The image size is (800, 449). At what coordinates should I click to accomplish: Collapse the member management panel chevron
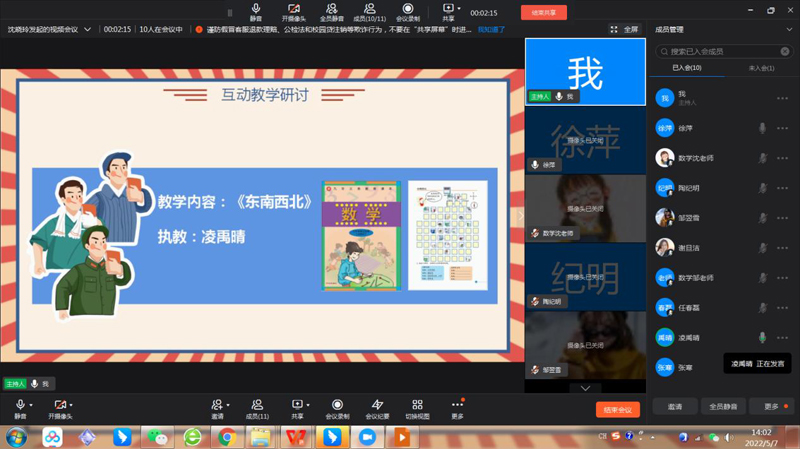click(x=789, y=30)
